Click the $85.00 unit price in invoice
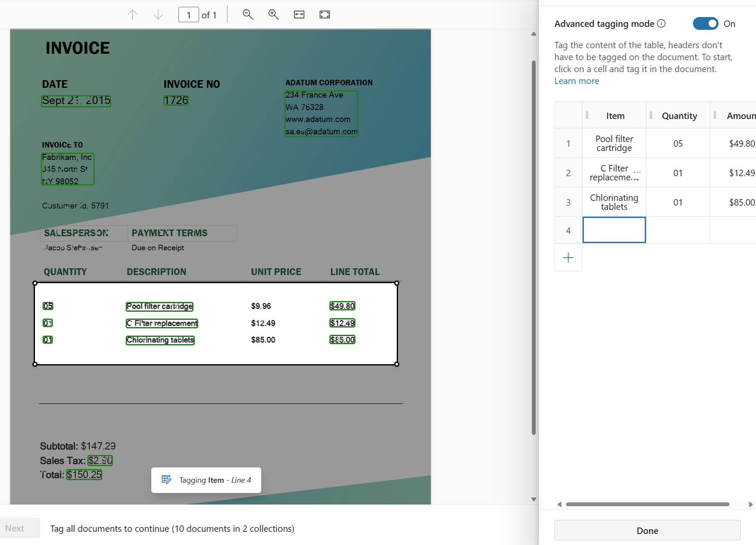The width and height of the screenshot is (756, 545). 263,339
